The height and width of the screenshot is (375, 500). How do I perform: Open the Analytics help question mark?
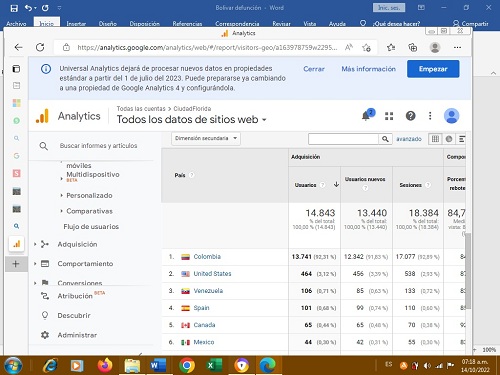point(410,116)
